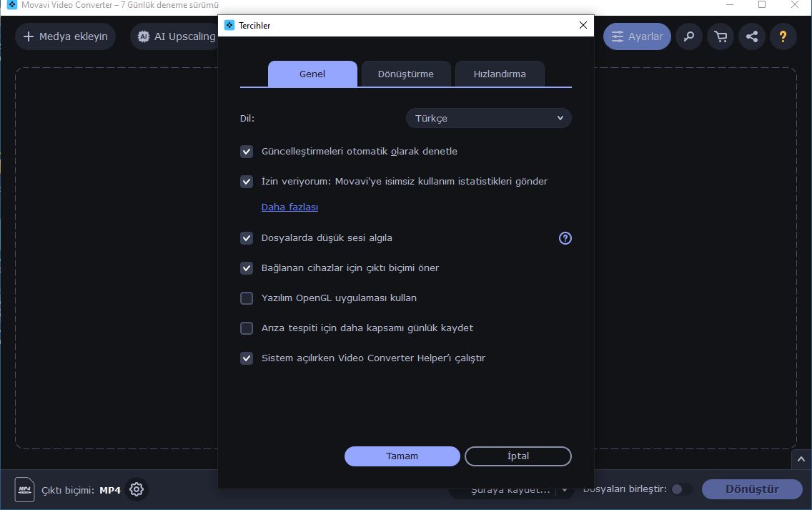Close the Movavi Video Converter window
Viewport: 812px width, 510px height.
pos(794,5)
